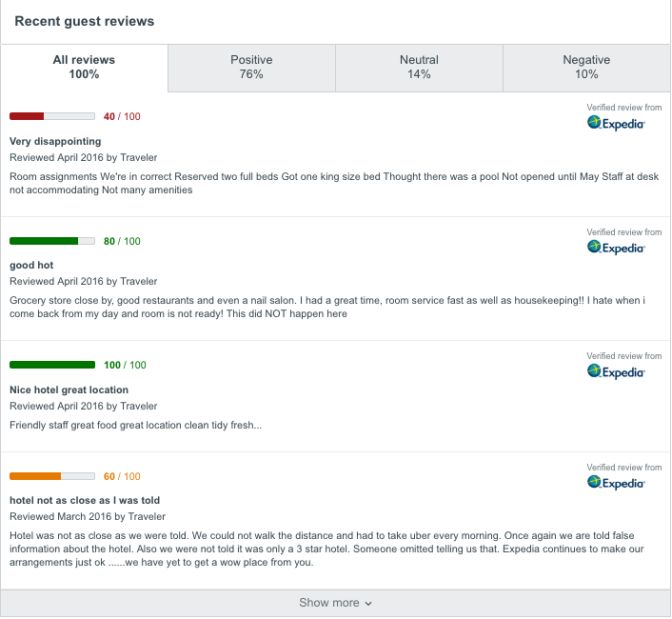Click Expedia logo on Nice hotel review
672x619 pixels.
point(616,371)
